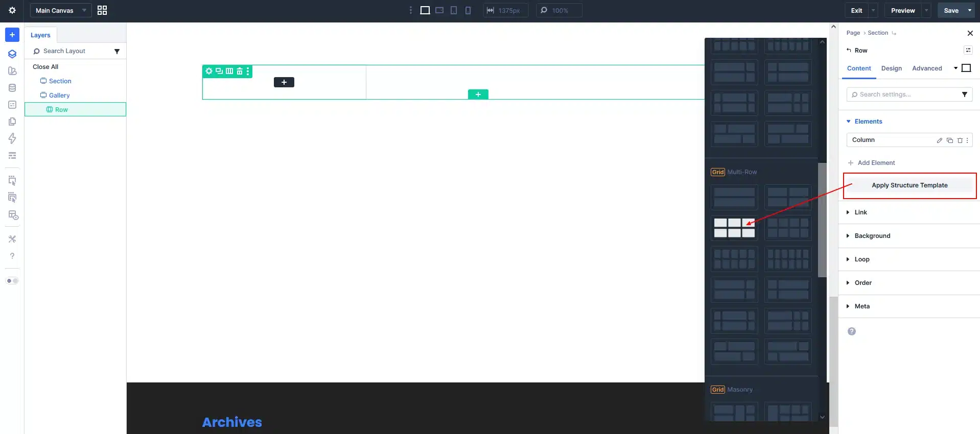Image resolution: width=980 pixels, height=434 pixels.
Task: Click the green add row plus button
Action: tap(478, 94)
